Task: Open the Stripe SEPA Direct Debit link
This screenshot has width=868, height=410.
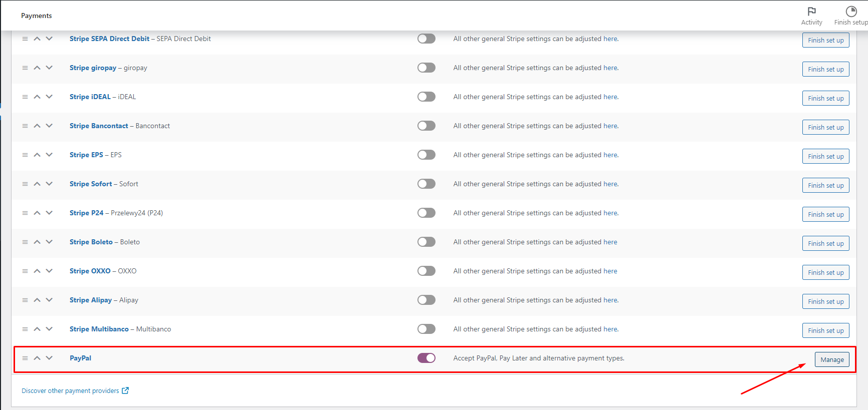Action: coord(109,39)
